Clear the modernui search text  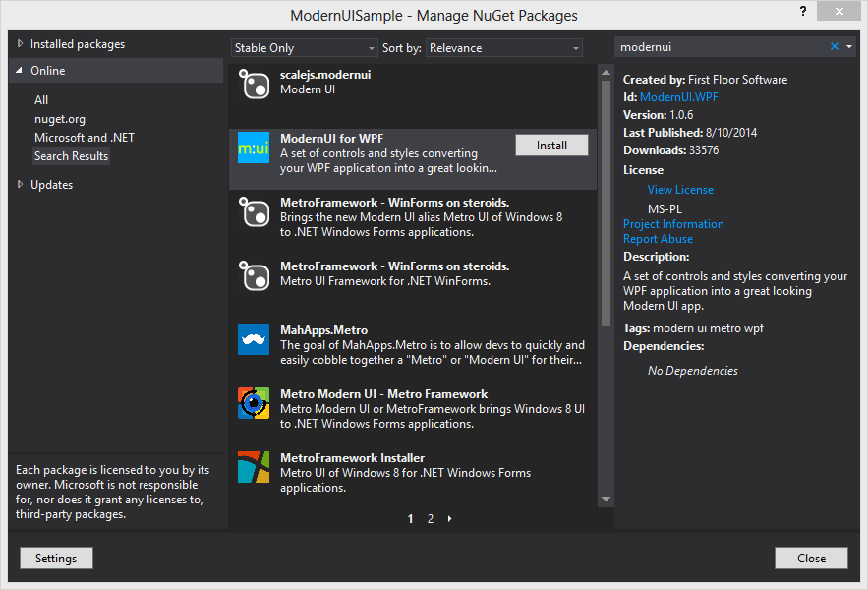(835, 47)
